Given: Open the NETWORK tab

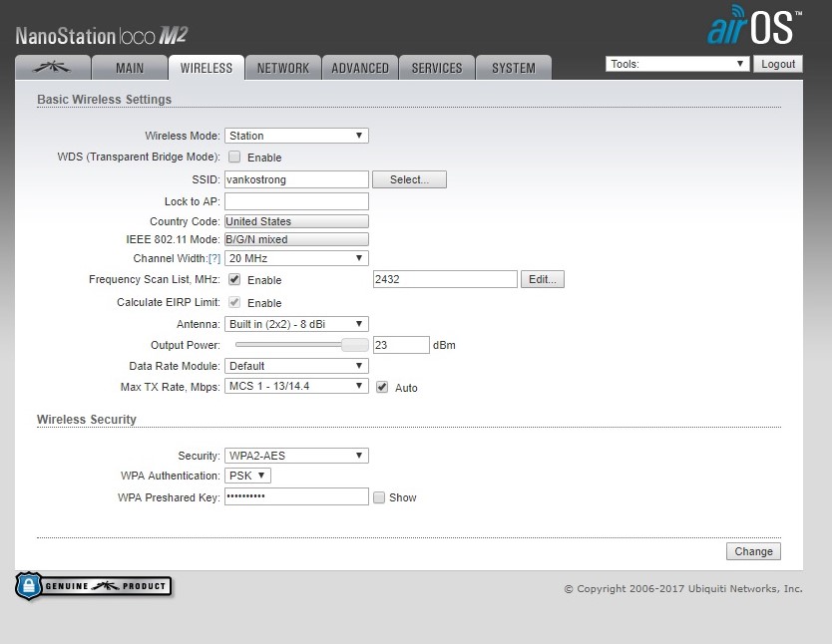Looking at the screenshot, I should point(282,68).
